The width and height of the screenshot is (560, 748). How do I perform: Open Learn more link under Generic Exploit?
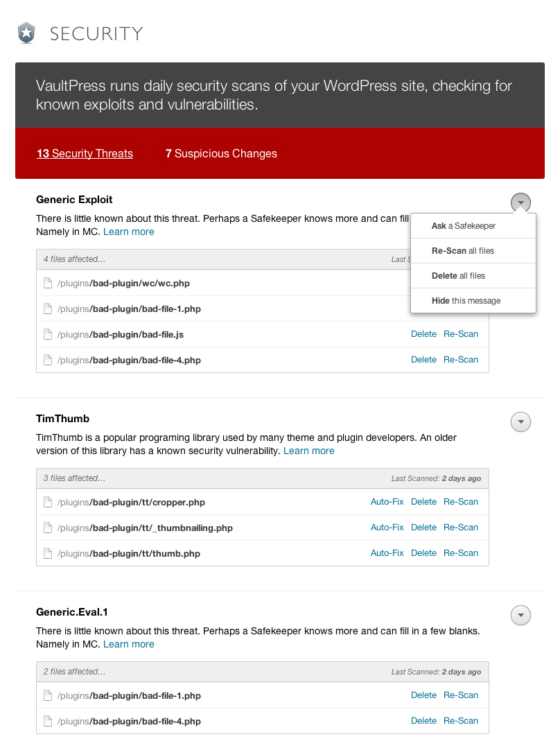pyautogui.click(x=129, y=232)
